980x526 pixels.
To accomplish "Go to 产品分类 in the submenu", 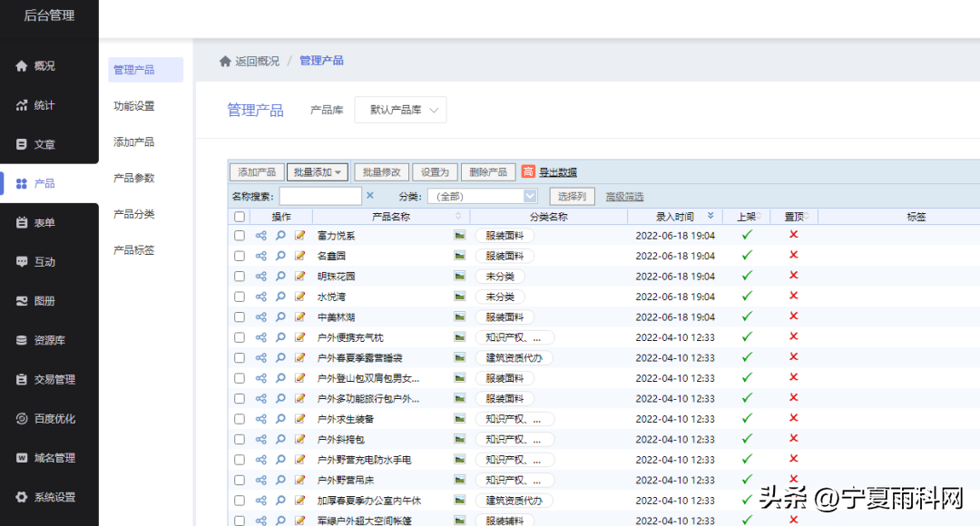I will click(x=133, y=214).
